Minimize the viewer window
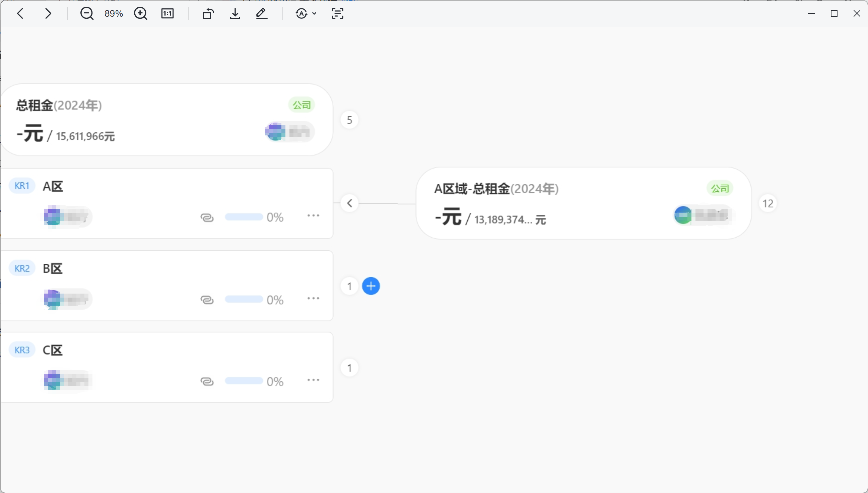Screen dimensions: 868x493 coord(811,13)
